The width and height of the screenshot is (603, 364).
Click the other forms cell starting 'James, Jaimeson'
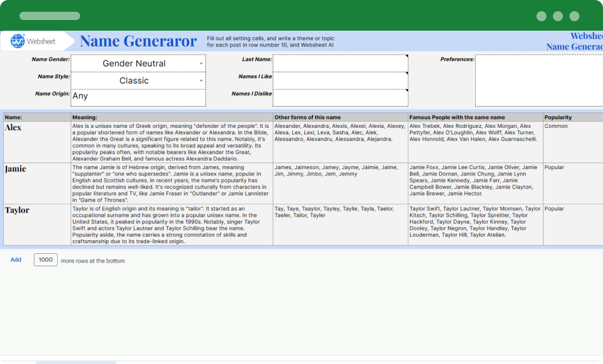[340, 184]
